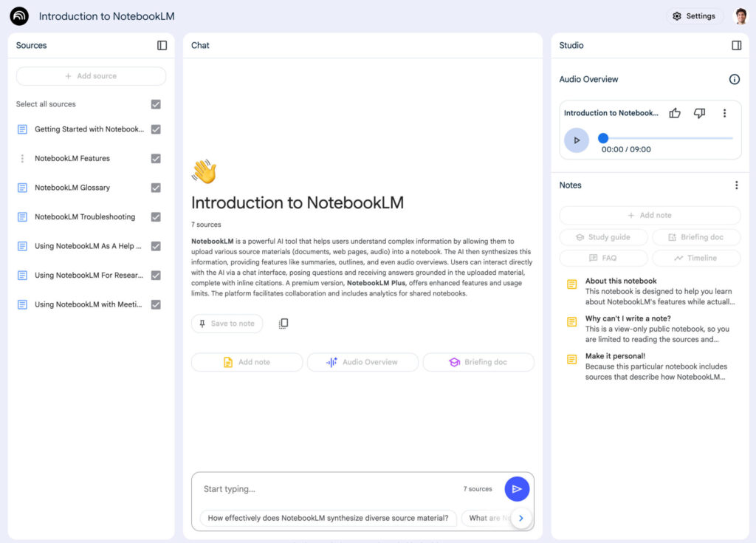Image resolution: width=756 pixels, height=543 pixels.
Task: Collapse the Studio panel
Action: pos(736,45)
